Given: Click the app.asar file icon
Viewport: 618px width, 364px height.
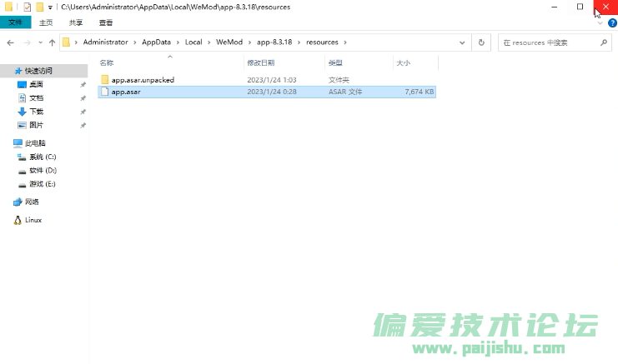Looking at the screenshot, I should (104, 92).
